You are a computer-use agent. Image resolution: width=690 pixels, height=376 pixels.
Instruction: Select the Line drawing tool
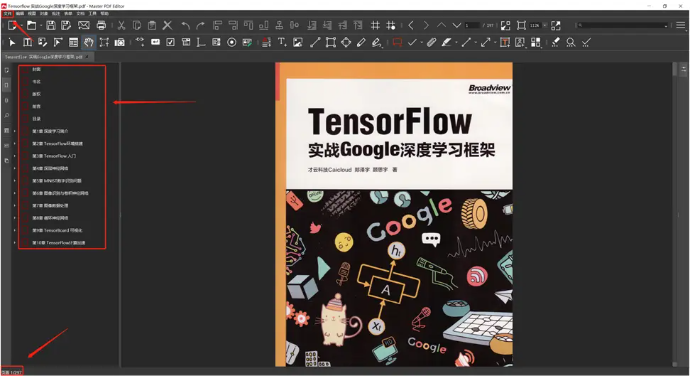tap(315, 43)
